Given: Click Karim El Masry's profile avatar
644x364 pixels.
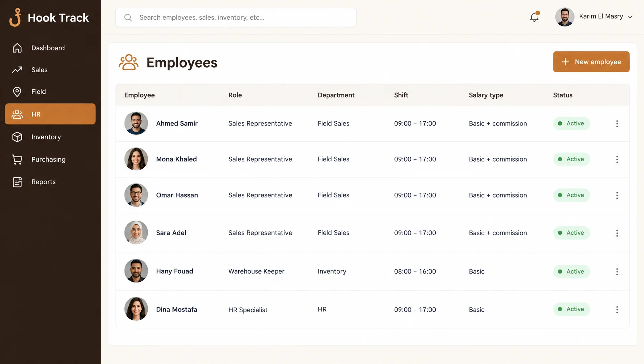Looking at the screenshot, I should (x=565, y=17).
